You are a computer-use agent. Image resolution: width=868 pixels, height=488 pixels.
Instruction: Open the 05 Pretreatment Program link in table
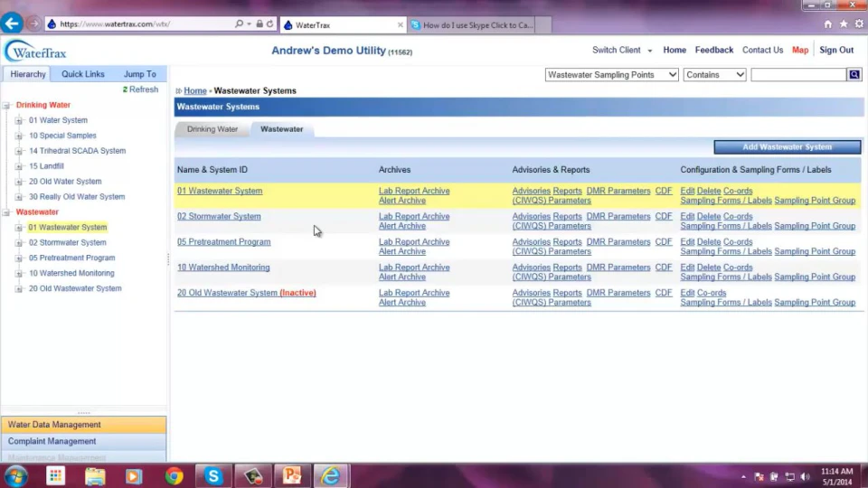pyautogui.click(x=223, y=242)
